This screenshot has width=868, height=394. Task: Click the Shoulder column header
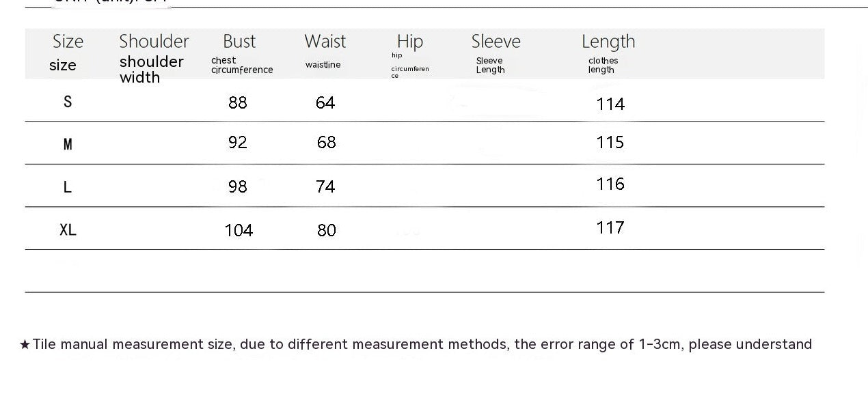(x=154, y=42)
